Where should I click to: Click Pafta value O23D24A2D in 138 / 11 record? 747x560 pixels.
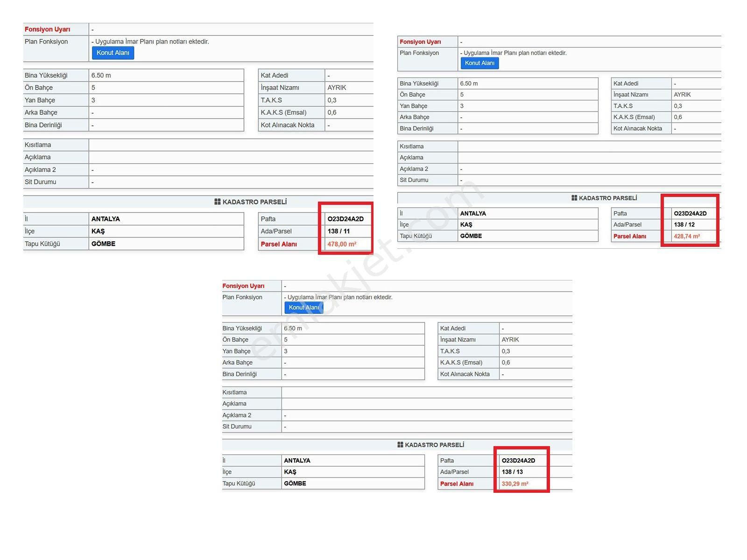[x=345, y=219]
